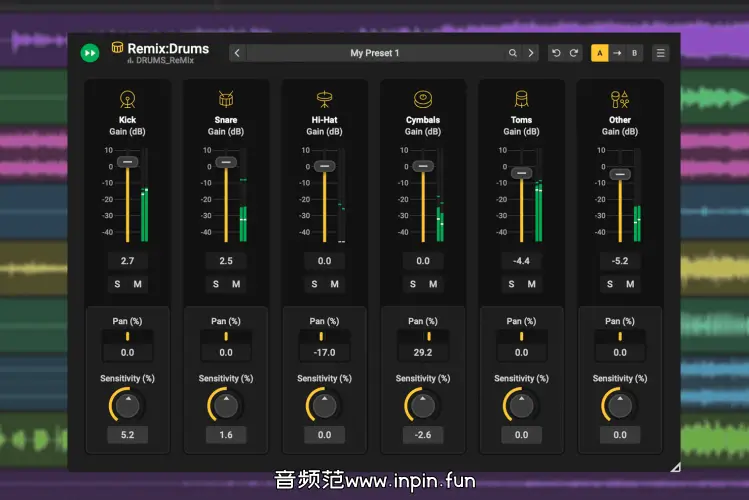Click the Other gain fader handle
Screen dimensions: 749x500
click(620, 174)
